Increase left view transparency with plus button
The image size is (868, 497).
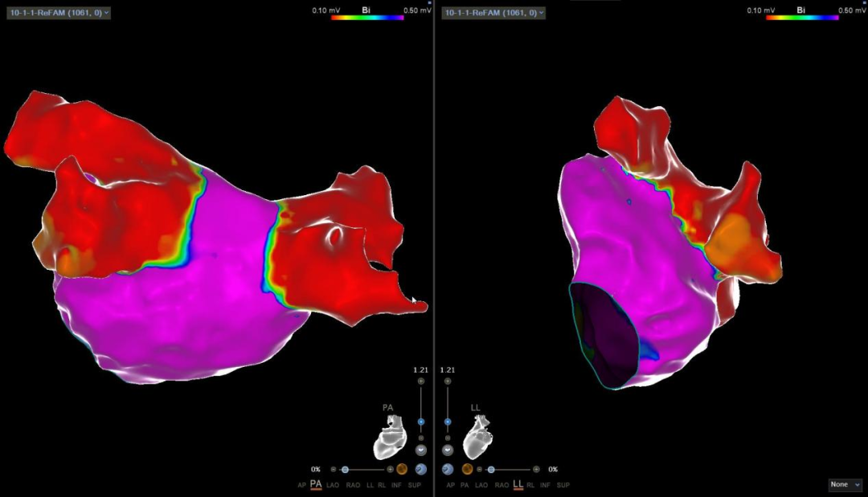(391, 469)
